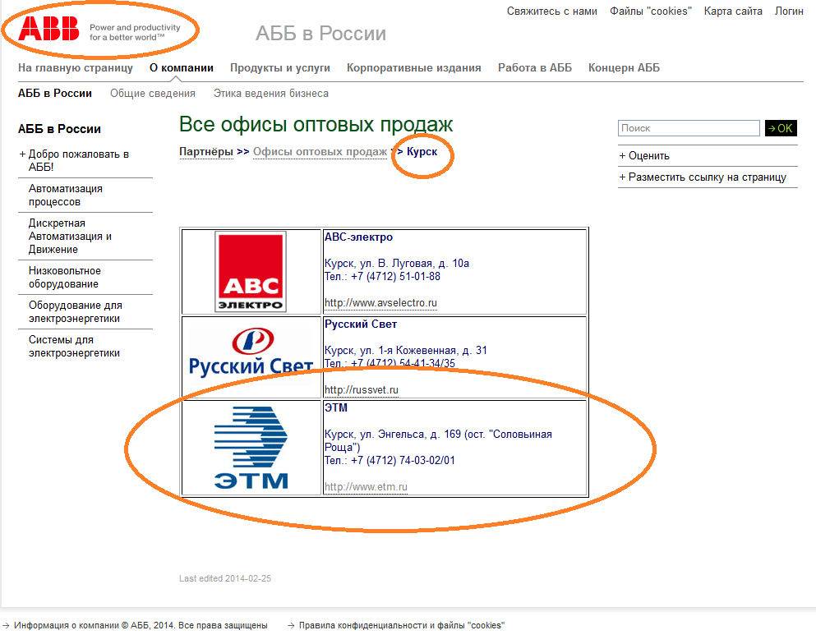Viewport: 816px width, 644px height.
Task: Open Низковольтное оборудование in the sidebar
Action: point(65,278)
